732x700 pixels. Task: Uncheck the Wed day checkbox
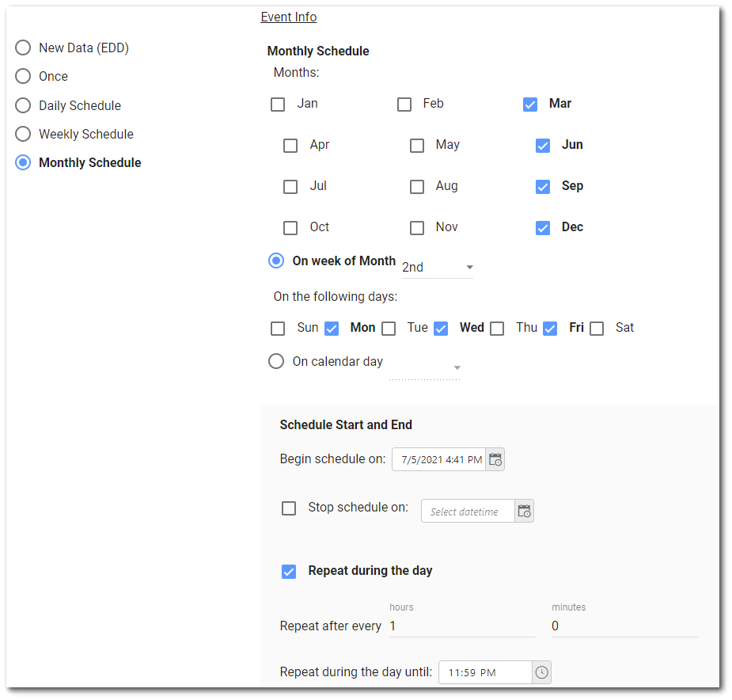441,329
